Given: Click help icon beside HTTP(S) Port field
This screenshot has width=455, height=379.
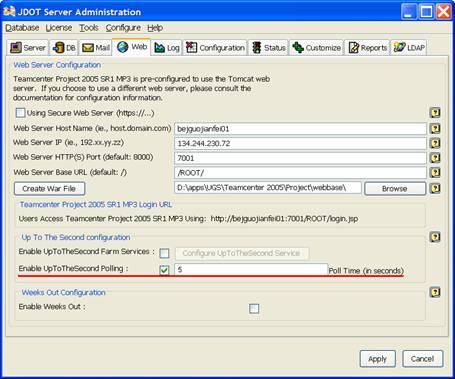Looking at the screenshot, I should point(435,158).
